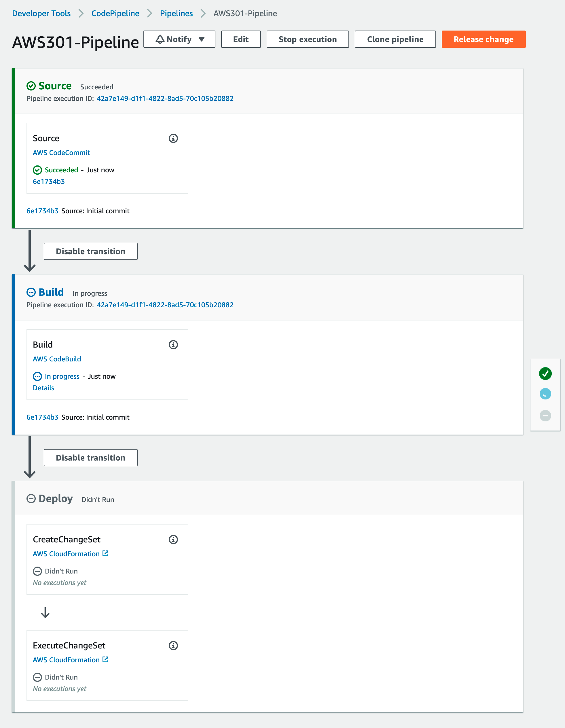The height and width of the screenshot is (728, 565).
Task: Show info for ExecuteChangeSet action
Action: pyautogui.click(x=173, y=646)
